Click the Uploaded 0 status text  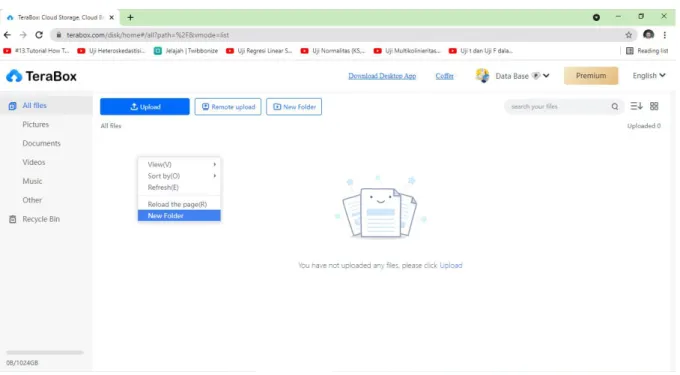644,126
